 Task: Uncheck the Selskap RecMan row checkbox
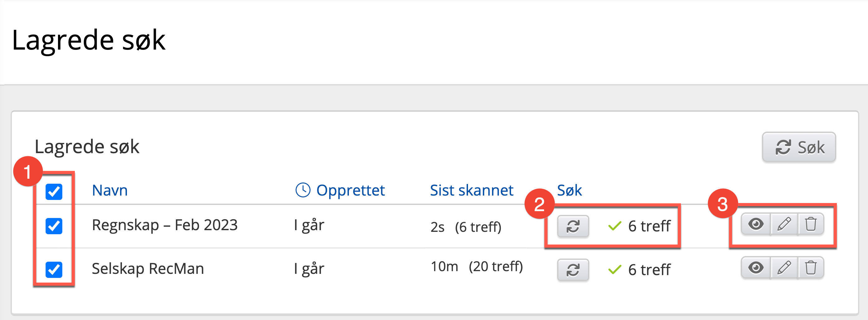coord(54,269)
